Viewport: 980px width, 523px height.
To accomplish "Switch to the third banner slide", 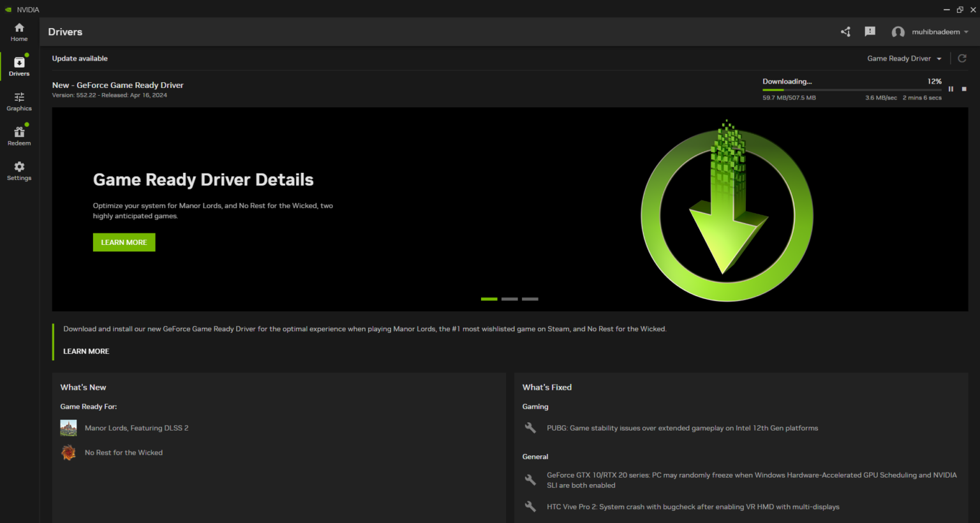I will coord(530,299).
